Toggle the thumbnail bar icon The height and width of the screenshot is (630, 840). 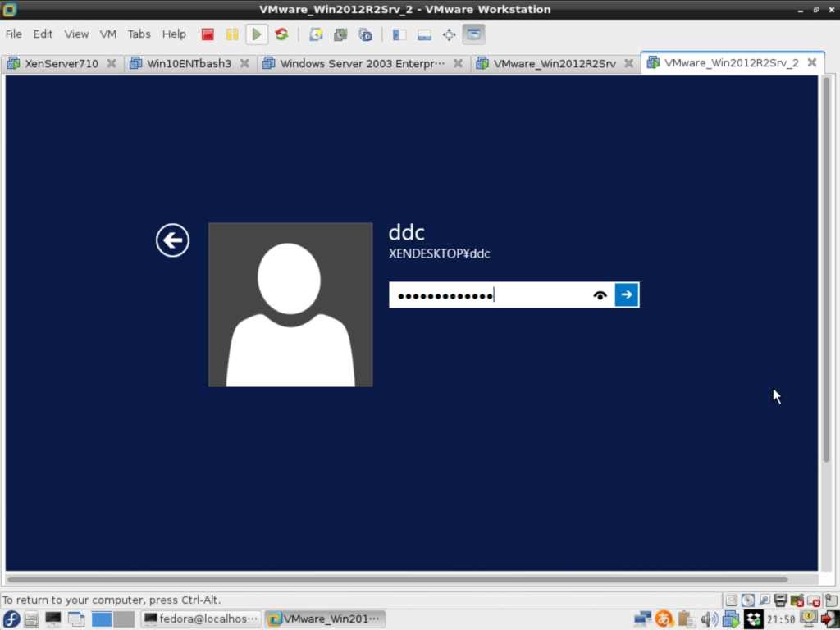coord(424,34)
